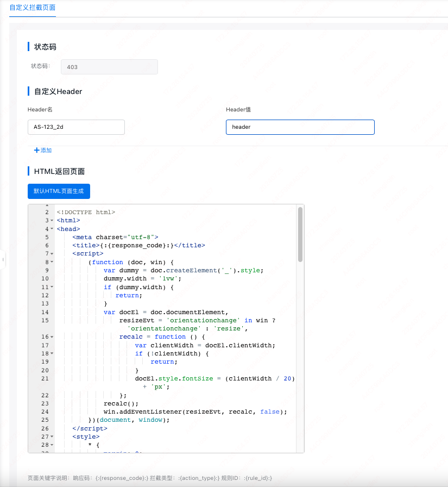Collapse the if clientWidth block line 18
The image size is (448, 487).
point(52,353)
